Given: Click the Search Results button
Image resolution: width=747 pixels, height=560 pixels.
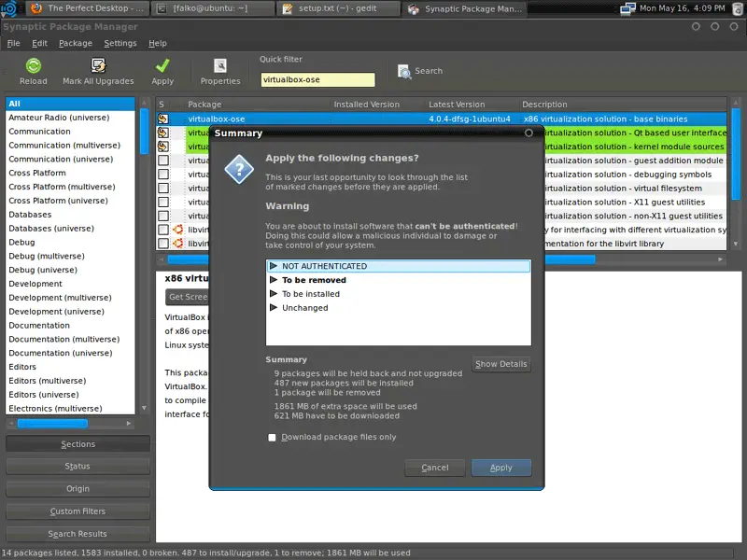Looking at the screenshot, I should [x=78, y=534].
